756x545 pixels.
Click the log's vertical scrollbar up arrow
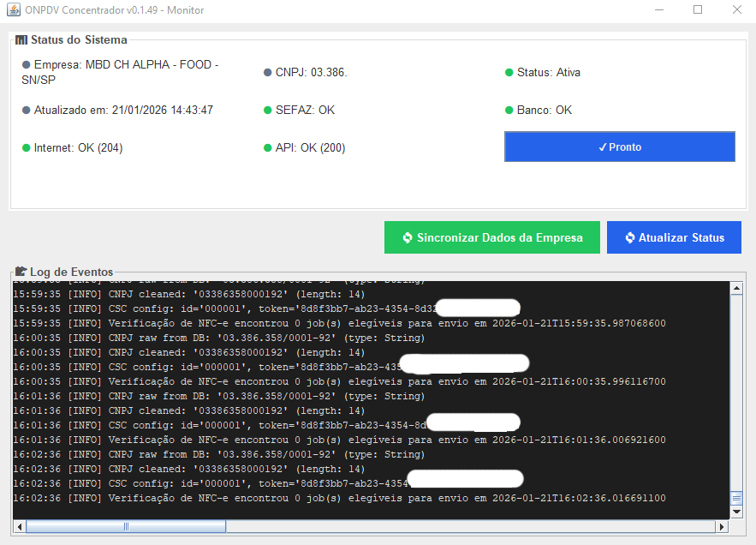pyautogui.click(x=736, y=289)
